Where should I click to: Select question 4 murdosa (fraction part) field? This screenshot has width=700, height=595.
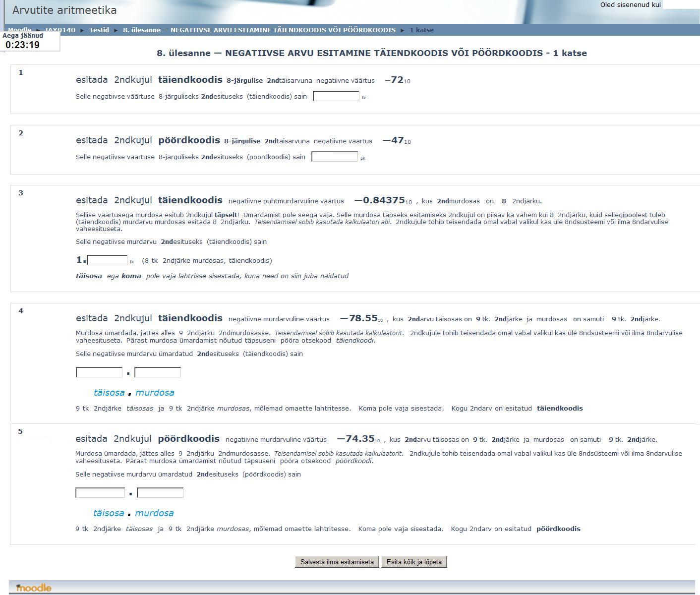(x=158, y=372)
